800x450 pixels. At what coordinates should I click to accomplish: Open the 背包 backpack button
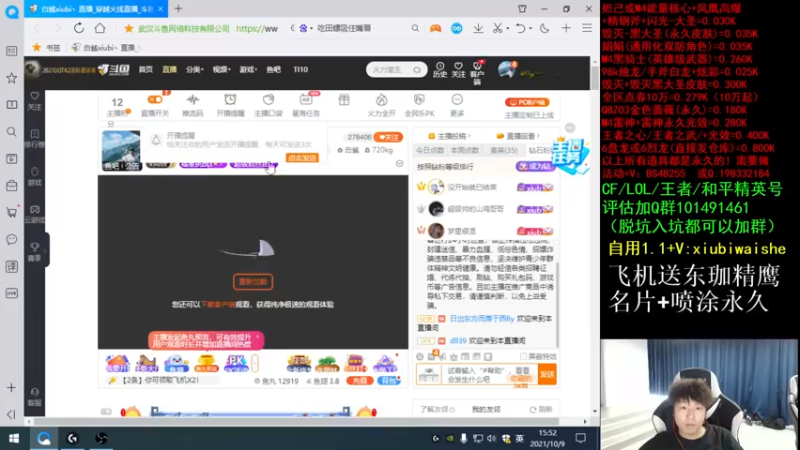[x=389, y=381]
